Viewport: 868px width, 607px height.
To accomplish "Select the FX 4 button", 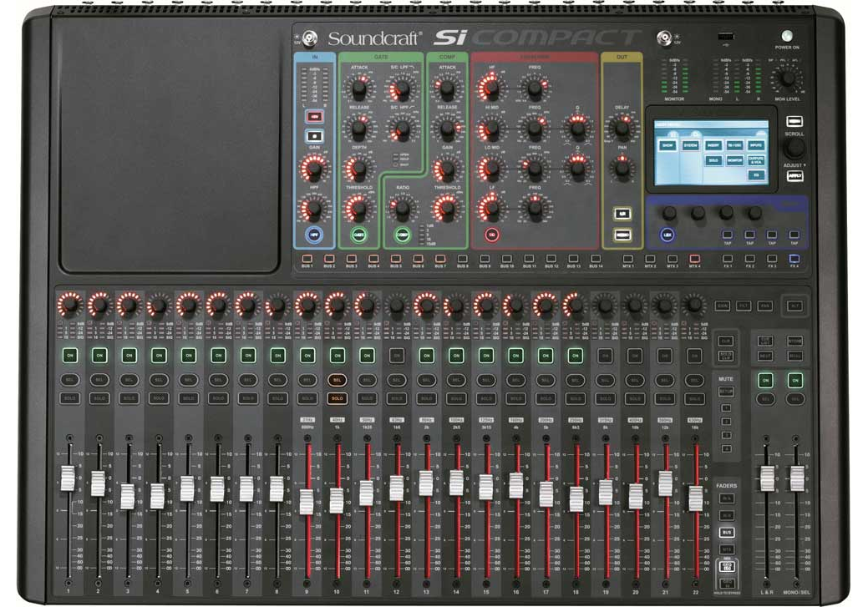I will 794,258.
